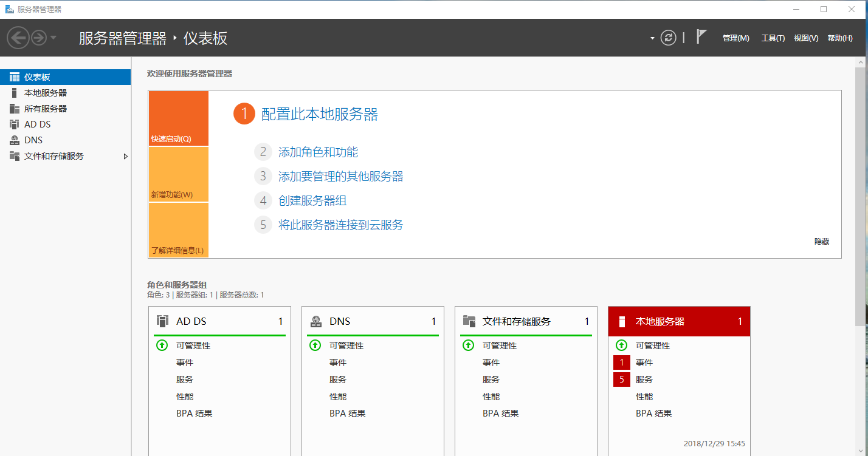Click green manageability icon in 文件和存储服务 tile
This screenshot has height=456, width=868.
(x=468, y=345)
